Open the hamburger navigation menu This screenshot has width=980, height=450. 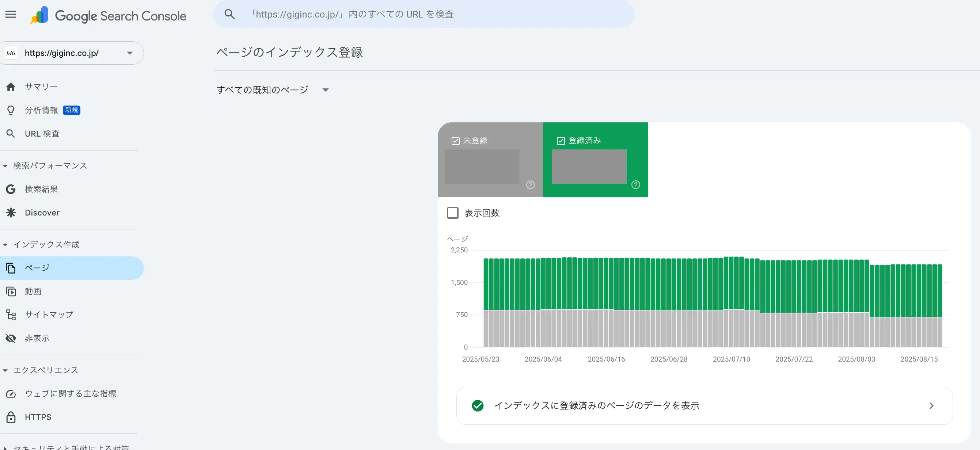(11, 15)
